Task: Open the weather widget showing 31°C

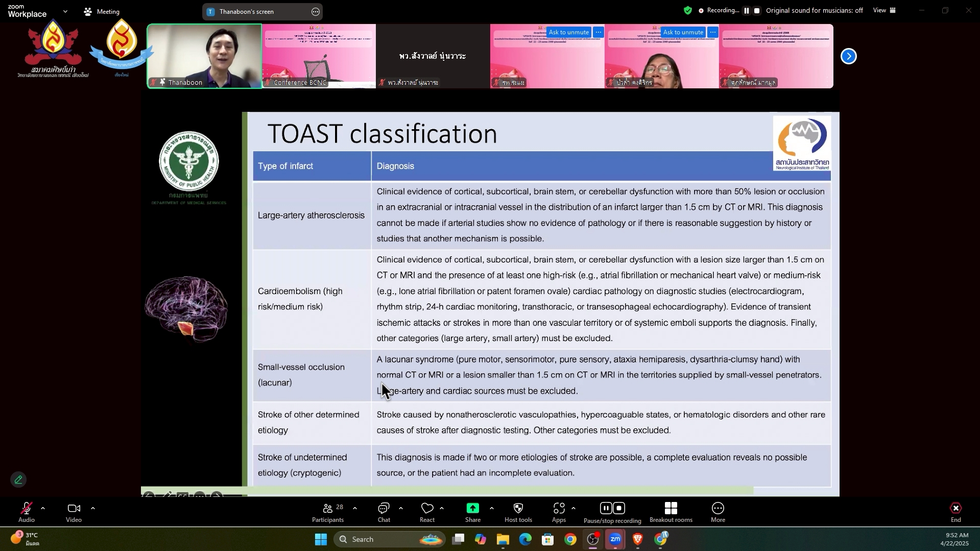Action: (x=26, y=539)
